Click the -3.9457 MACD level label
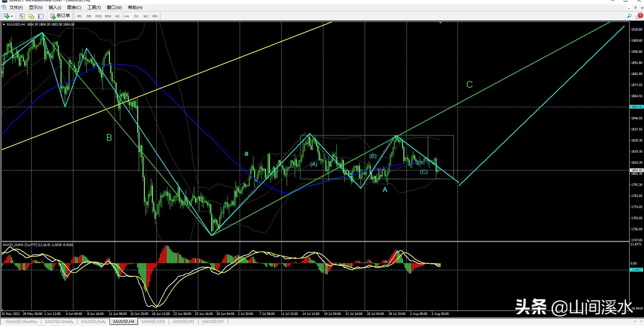This screenshot has height=326, width=644. 637,270
